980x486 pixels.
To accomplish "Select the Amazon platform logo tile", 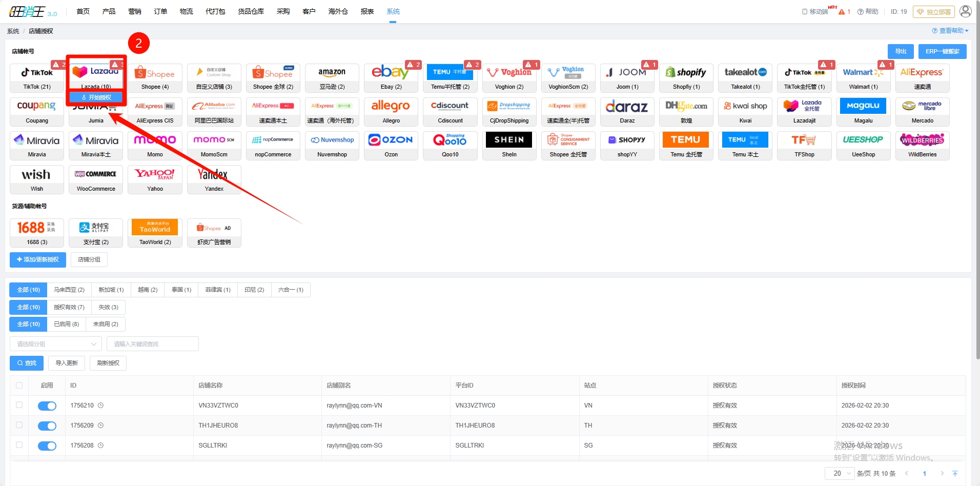I will 332,77.
